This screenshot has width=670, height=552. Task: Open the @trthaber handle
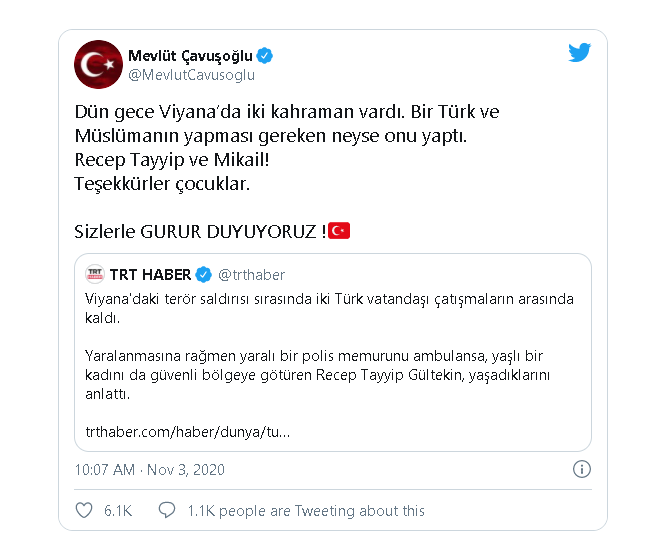coord(252,274)
